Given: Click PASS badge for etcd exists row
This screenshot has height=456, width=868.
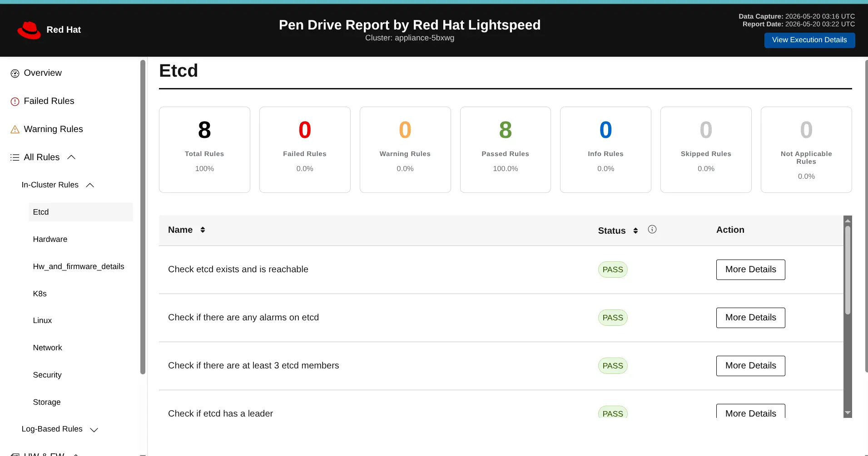Looking at the screenshot, I should pos(613,270).
